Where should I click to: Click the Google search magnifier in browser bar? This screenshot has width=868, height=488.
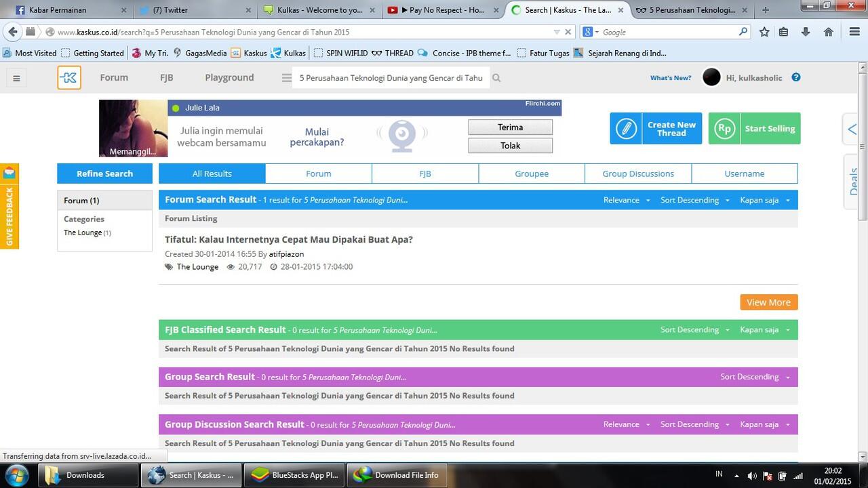point(743,32)
